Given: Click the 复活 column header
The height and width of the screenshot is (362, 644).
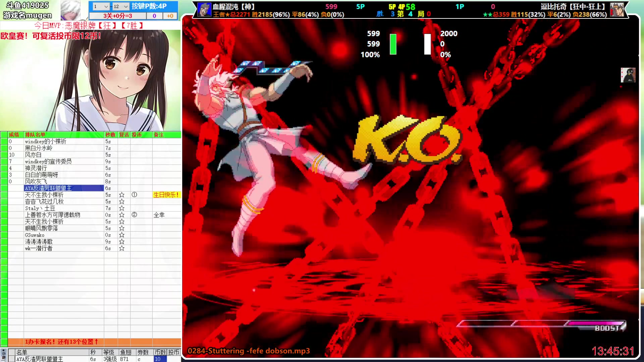Looking at the screenshot, I should [124, 135].
